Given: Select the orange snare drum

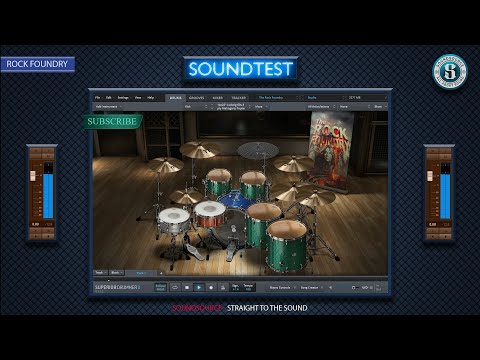Looking at the screenshot, I should pyautogui.click(x=210, y=214).
